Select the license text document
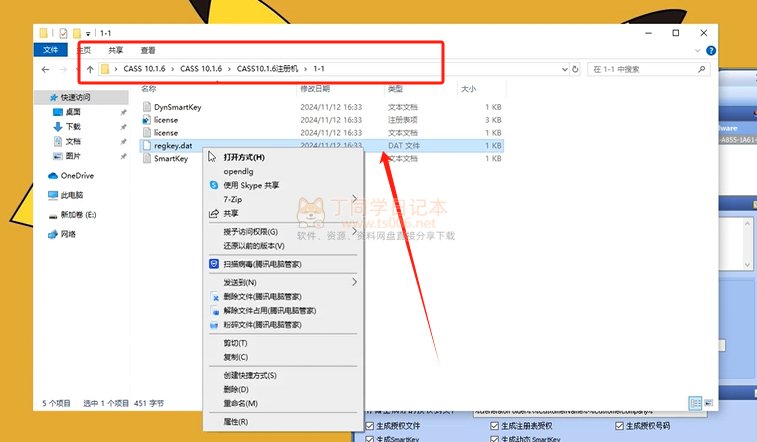 pos(166,133)
